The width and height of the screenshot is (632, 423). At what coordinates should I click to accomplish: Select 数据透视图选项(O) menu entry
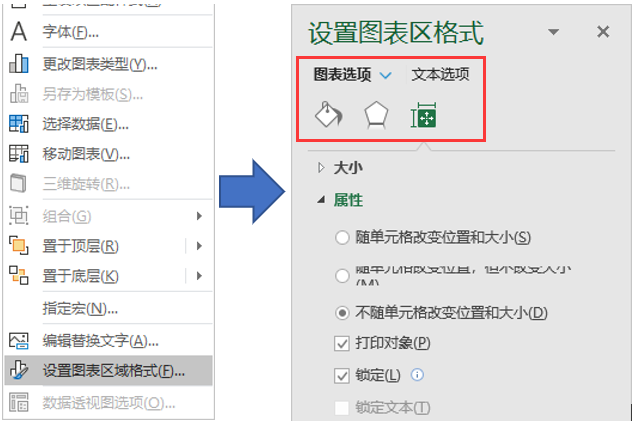[109, 402]
